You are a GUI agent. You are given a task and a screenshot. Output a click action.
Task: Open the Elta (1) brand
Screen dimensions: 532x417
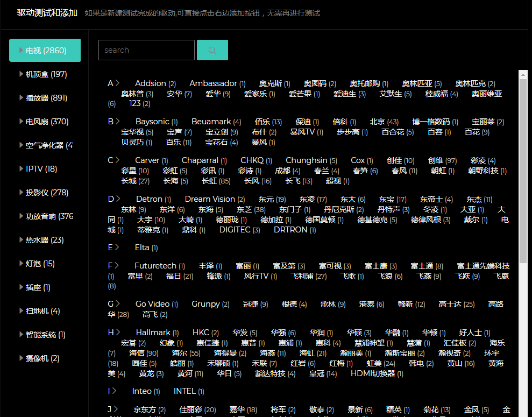coord(146,248)
